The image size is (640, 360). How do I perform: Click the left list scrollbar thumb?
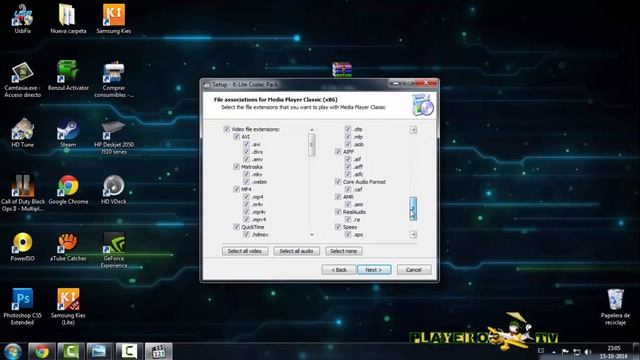pyautogui.click(x=312, y=144)
